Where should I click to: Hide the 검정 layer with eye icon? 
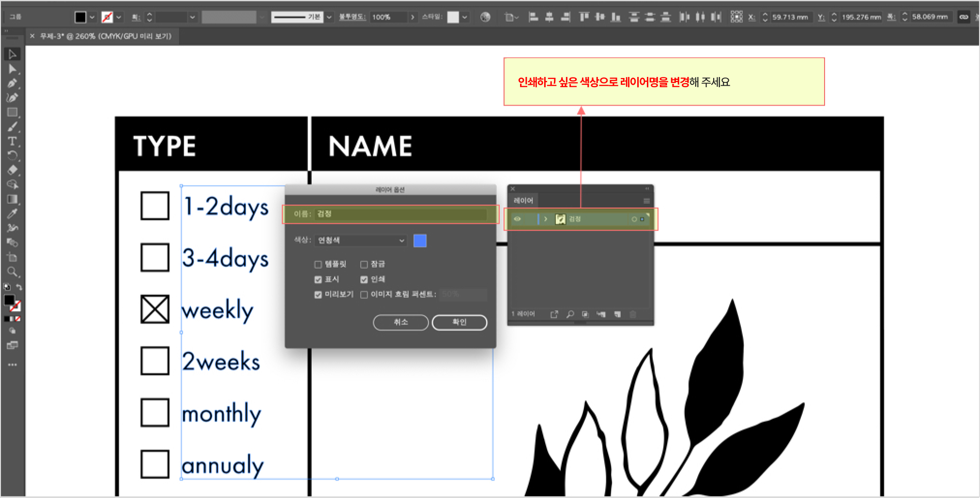[x=517, y=219]
